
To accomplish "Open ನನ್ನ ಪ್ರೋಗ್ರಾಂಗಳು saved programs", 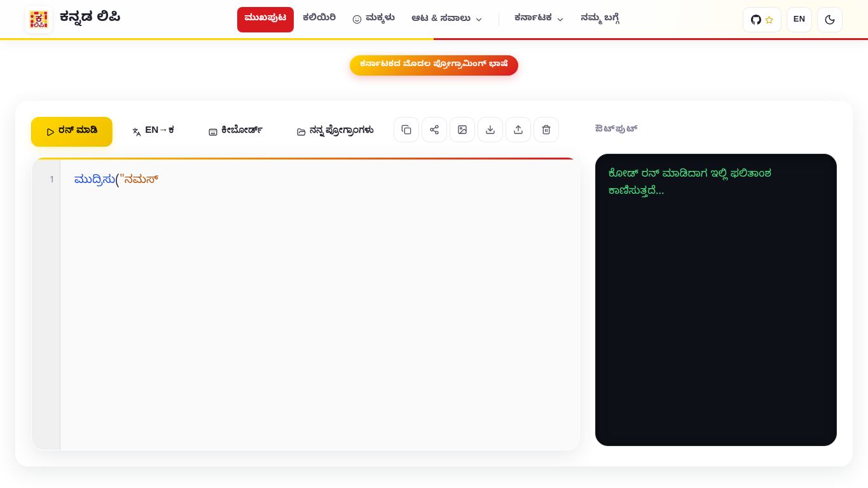I will [335, 131].
